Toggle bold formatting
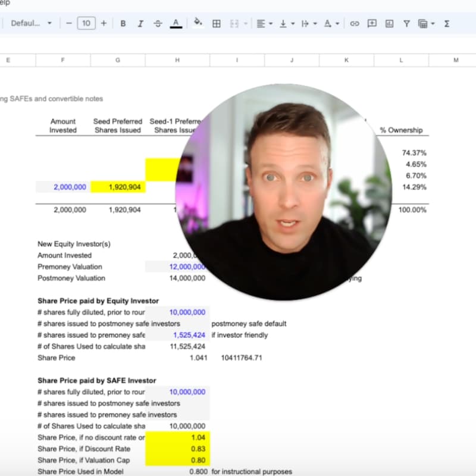476x476 pixels. (123, 24)
